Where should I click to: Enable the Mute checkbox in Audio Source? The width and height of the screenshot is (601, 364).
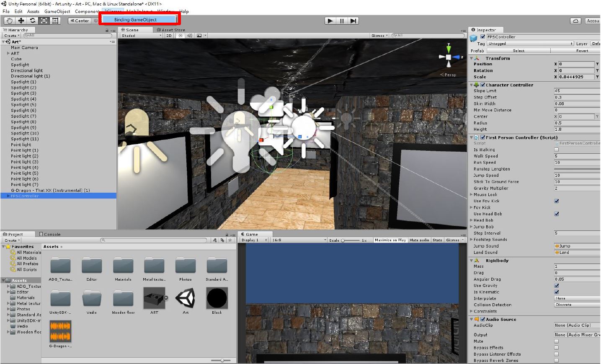point(557,341)
